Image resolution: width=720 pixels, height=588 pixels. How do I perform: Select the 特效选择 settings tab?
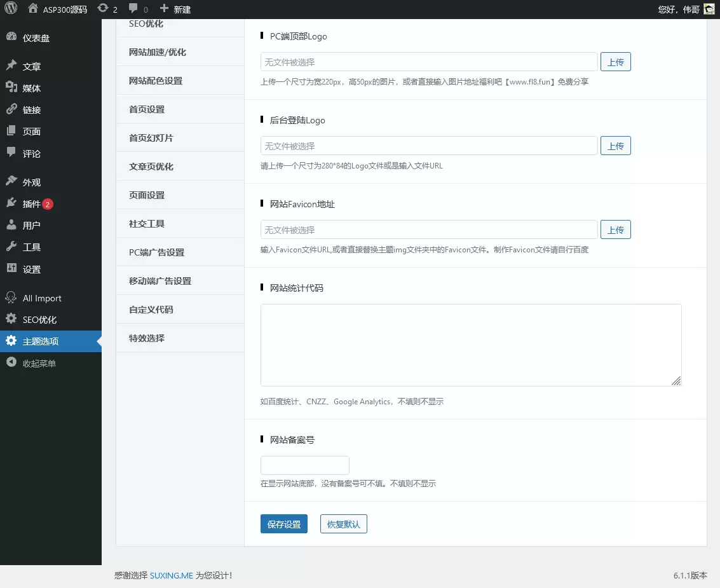pos(180,338)
